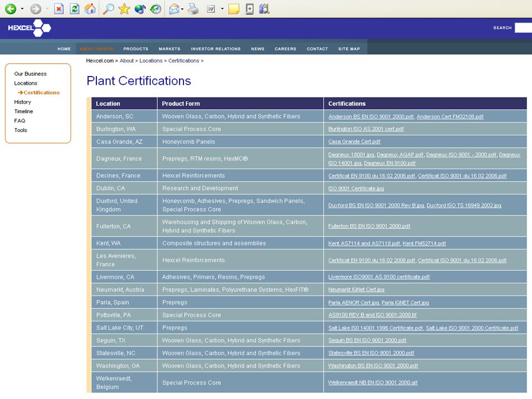
Task: Open the Edit-with dropdown arrow
Action: (222, 9)
